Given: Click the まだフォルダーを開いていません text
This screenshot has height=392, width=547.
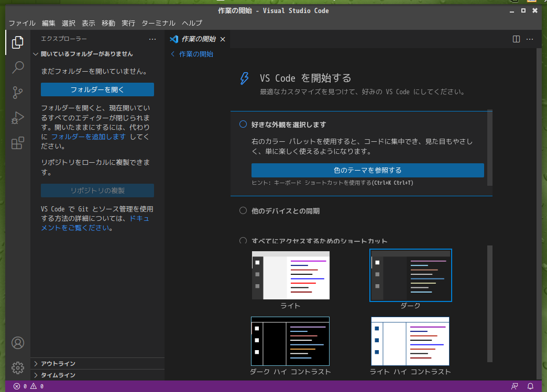Looking at the screenshot, I should pos(95,71).
